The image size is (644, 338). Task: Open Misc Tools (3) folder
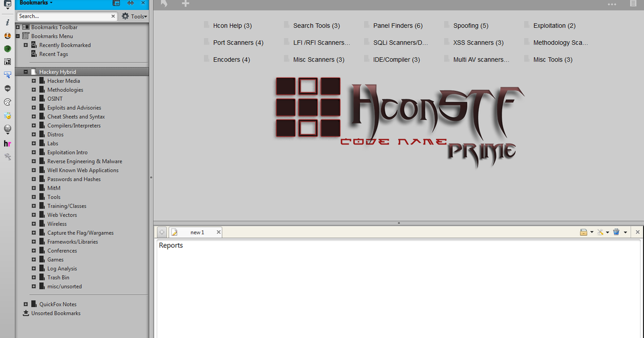pos(549,60)
